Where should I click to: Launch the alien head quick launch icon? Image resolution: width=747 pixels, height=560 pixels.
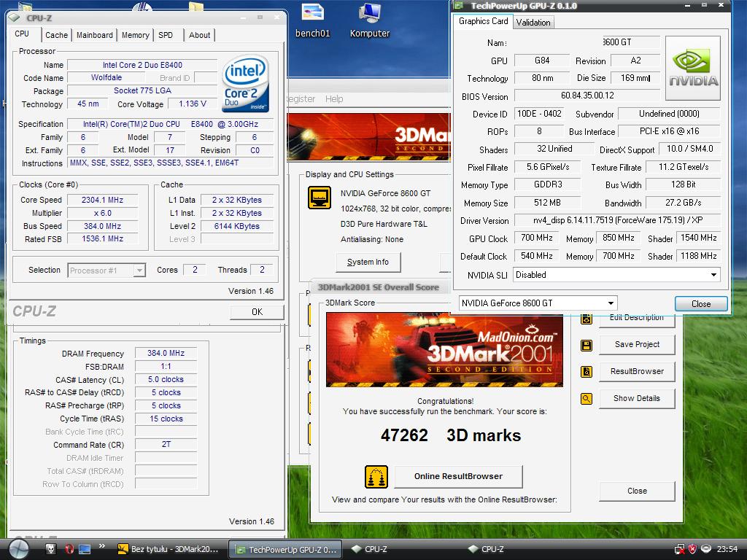(50, 549)
